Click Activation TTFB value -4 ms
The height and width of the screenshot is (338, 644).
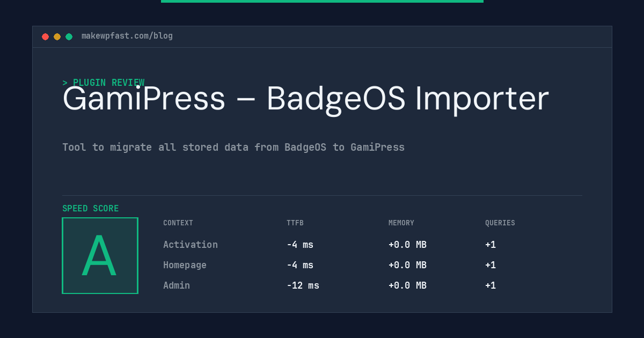click(300, 245)
